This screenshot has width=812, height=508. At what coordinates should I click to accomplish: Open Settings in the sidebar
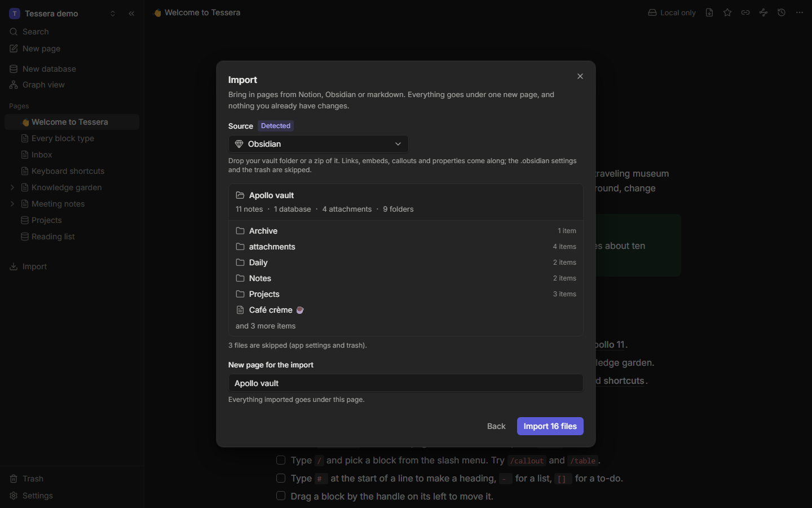click(x=72, y=496)
